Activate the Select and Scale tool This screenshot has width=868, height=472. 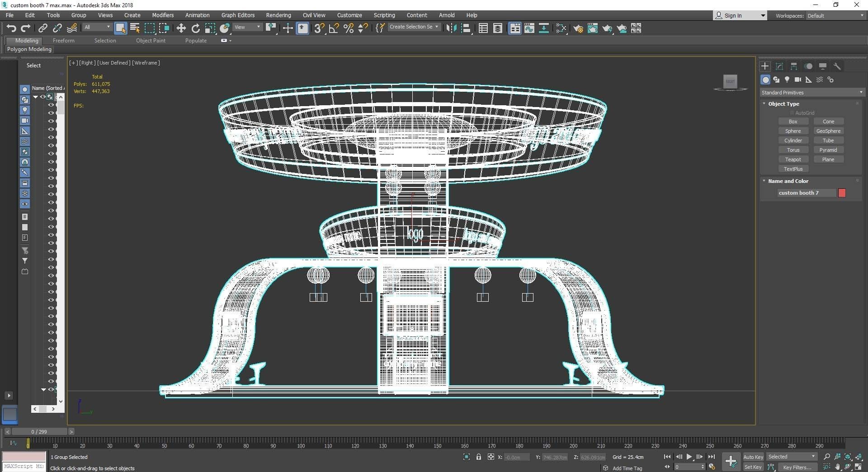point(210,28)
